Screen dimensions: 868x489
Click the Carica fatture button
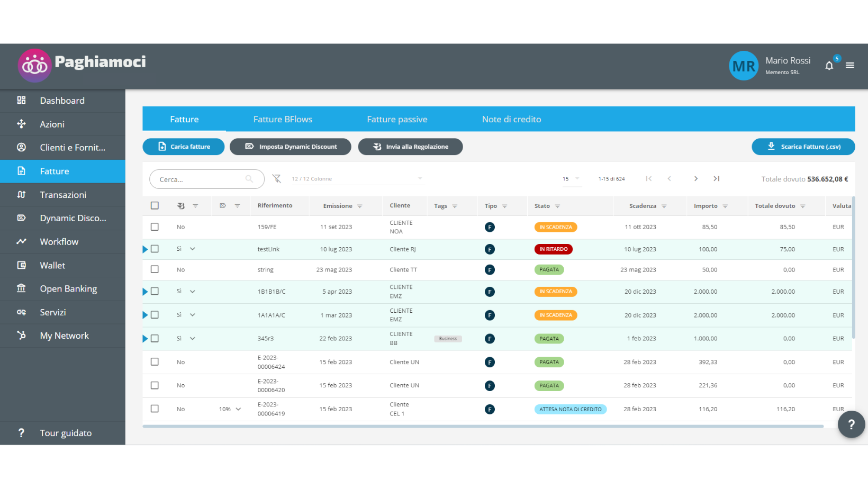(184, 147)
